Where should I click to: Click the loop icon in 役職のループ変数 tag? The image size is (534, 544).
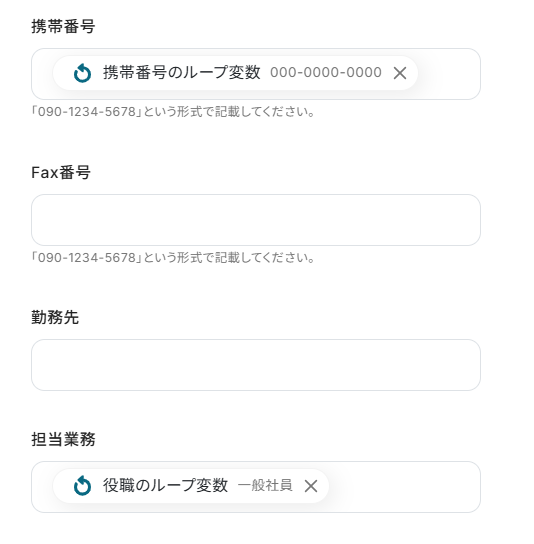pyautogui.click(x=82, y=486)
